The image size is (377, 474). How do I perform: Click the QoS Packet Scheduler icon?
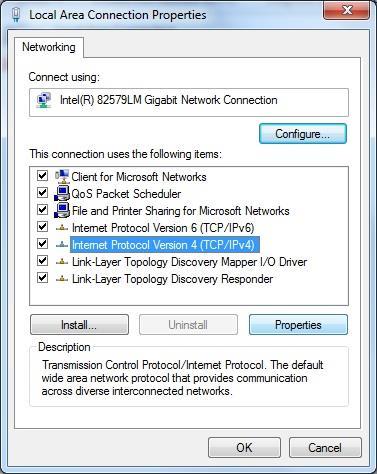(x=62, y=193)
